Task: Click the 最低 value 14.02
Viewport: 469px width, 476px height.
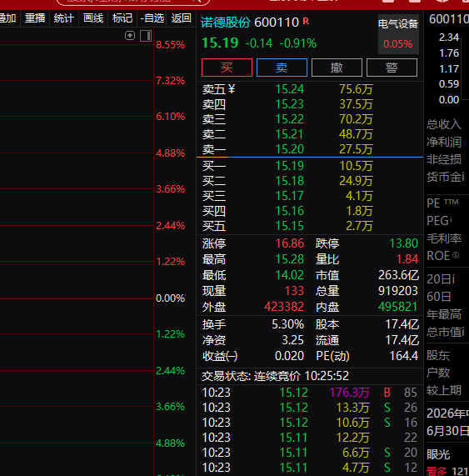Action: (290, 275)
